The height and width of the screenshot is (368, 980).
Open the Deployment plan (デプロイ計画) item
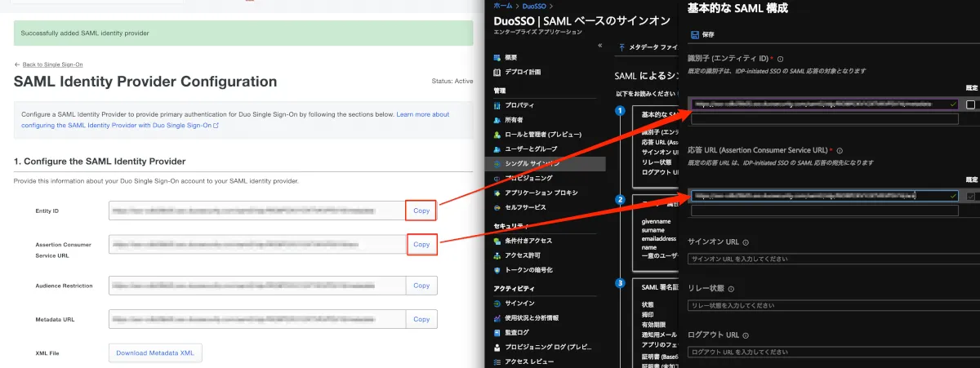pos(522,71)
